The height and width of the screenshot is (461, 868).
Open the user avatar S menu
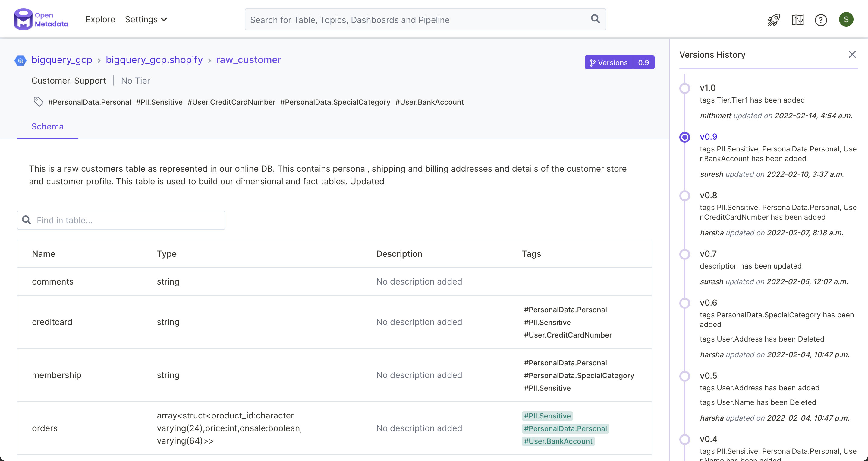click(846, 19)
